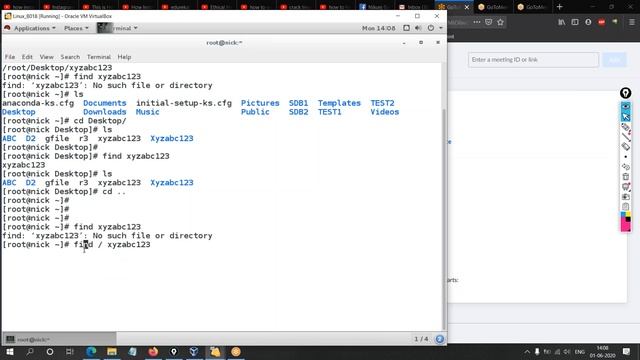The image size is (640, 360).
Task: Click 'initial-setup-ks.cfg' in terminal output
Action: pyautogui.click(x=184, y=103)
